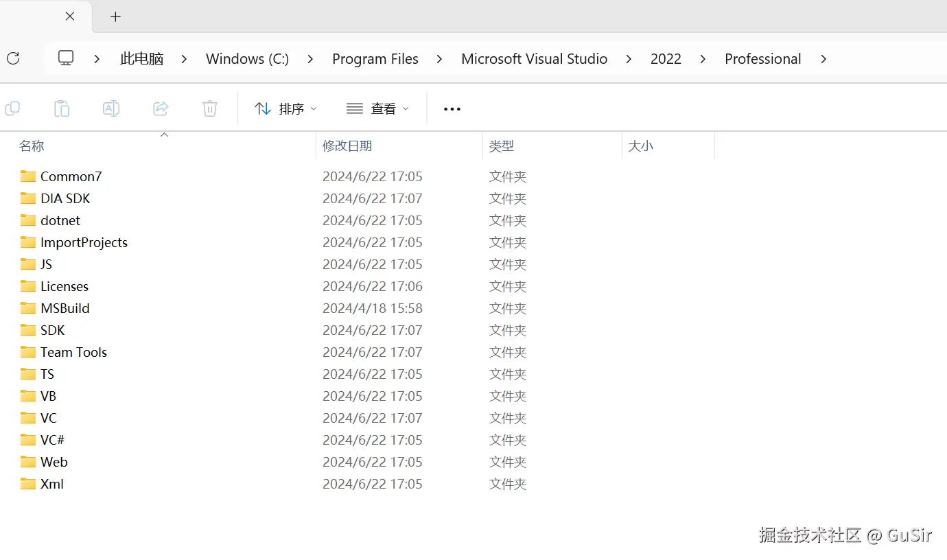
Task: Click the share icon in the toolbar
Action: [x=161, y=108]
